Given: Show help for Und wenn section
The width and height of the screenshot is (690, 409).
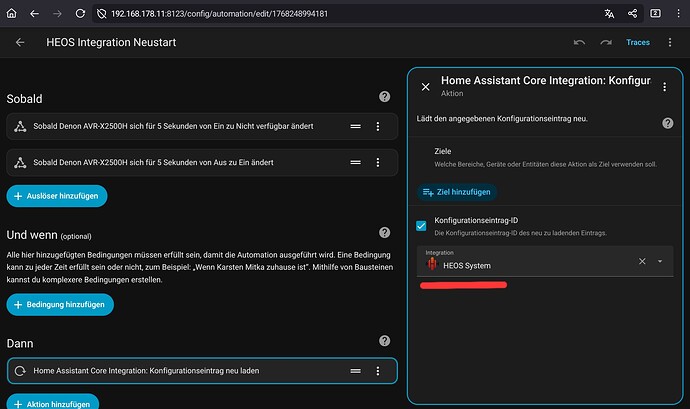Looking at the screenshot, I should click(385, 232).
